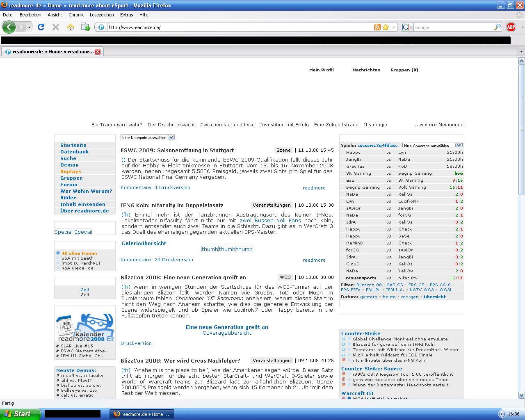Click readmore for ESWC 2009 article
This screenshot has height=420, width=525.
pos(314,188)
